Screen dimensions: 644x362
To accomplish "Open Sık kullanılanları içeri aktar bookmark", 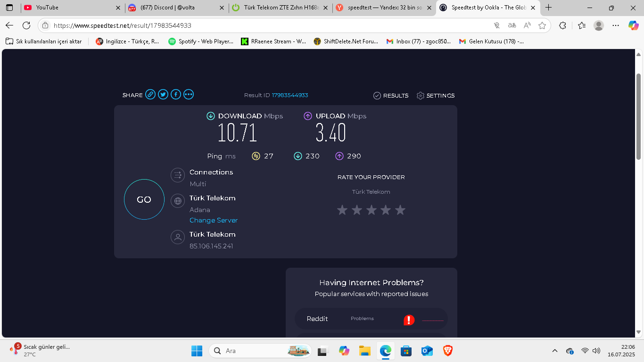I will [44, 41].
